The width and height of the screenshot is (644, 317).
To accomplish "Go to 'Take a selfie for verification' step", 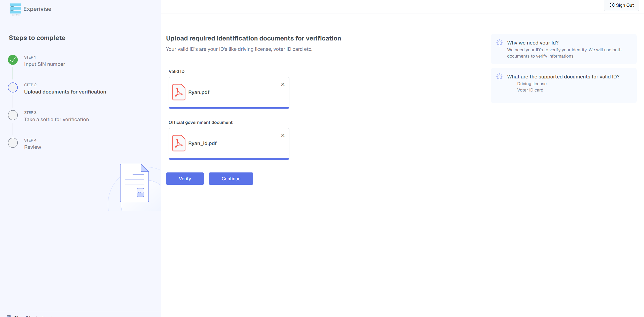I will tap(56, 119).
